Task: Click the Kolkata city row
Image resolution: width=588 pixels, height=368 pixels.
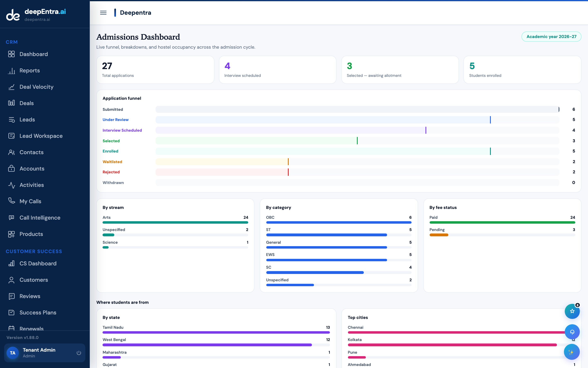Action: pyautogui.click(x=461, y=342)
